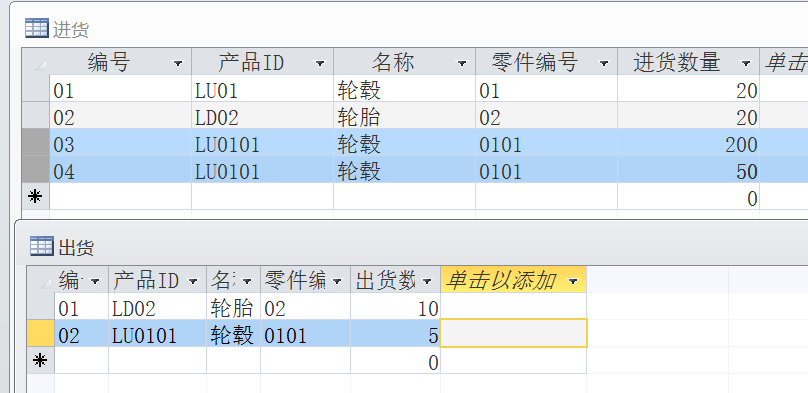Click the active empty cell in 出货 row 02
The width and height of the screenshot is (808, 393).
pos(514,333)
